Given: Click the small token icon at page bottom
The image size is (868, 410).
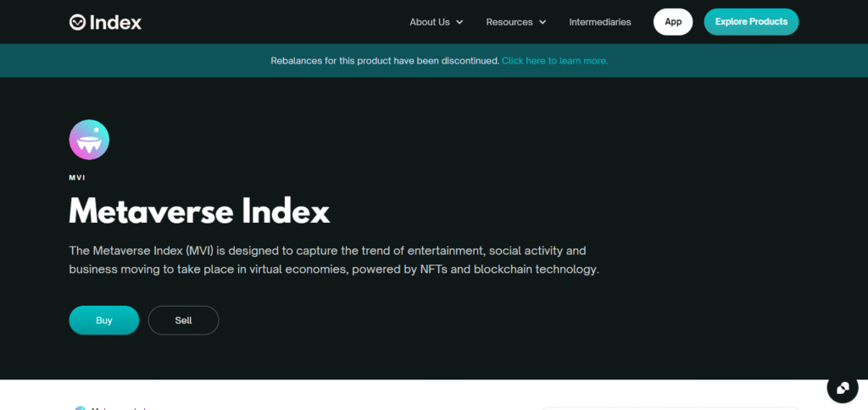Looking at the screenshot, I should click(x=81, y=407).
